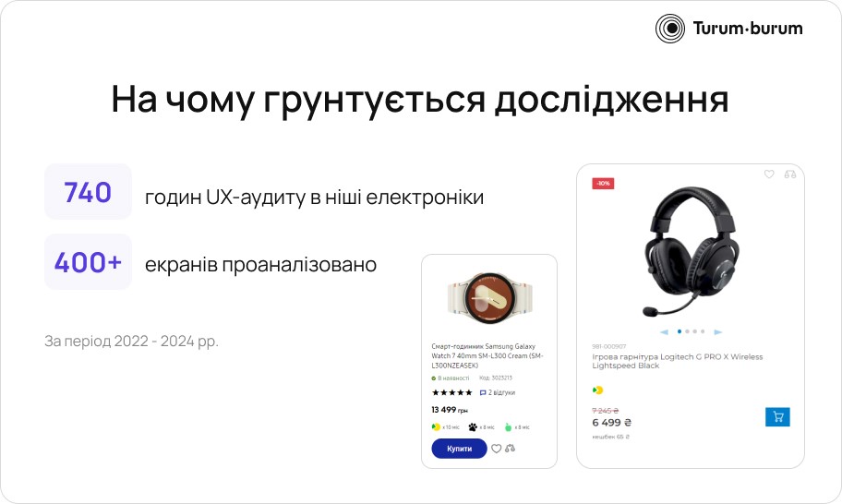The height and width of the screenshot is (504, 842).
Task: Click the compare icon on the headset card
Action: pos(790,174)
